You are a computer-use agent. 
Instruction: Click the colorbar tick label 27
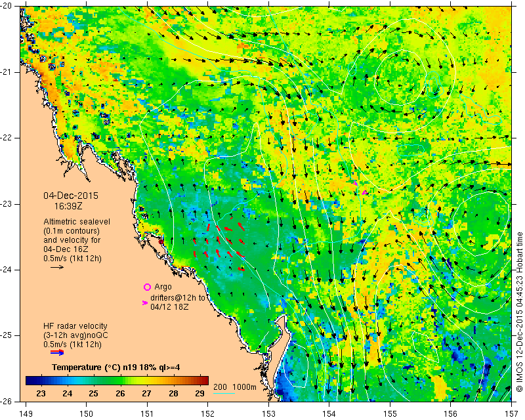coord(146,394)
